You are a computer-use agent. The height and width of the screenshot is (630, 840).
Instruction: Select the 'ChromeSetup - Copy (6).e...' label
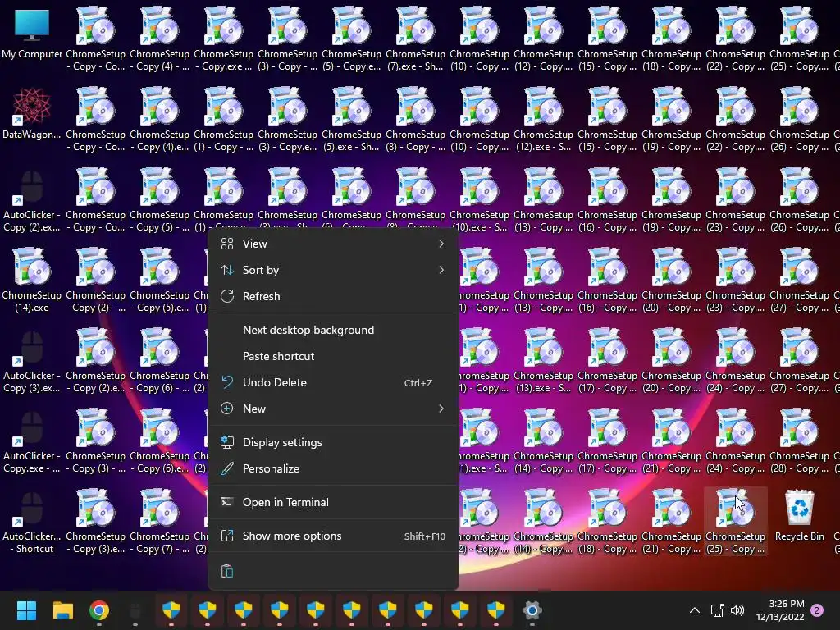(160, 463)
